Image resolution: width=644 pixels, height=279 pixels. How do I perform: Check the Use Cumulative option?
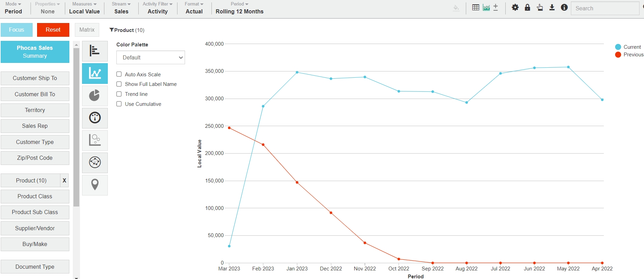[x=119, y=104]
